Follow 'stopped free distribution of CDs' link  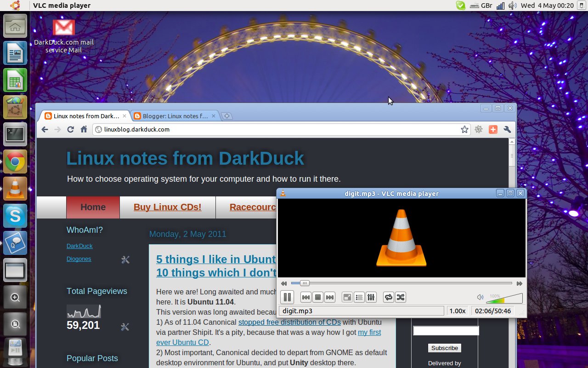pyautogui.click(x=289, y=322)
